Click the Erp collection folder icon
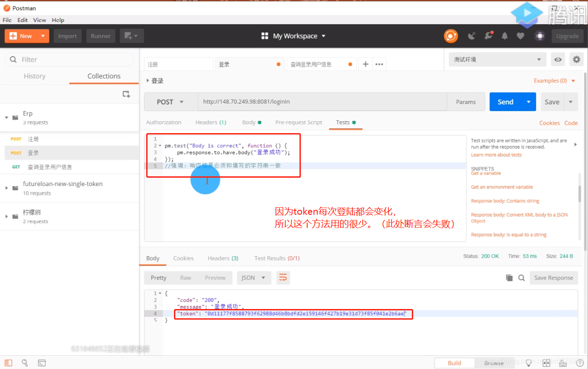This screenshot has height=369, width=588. (15, 118)
